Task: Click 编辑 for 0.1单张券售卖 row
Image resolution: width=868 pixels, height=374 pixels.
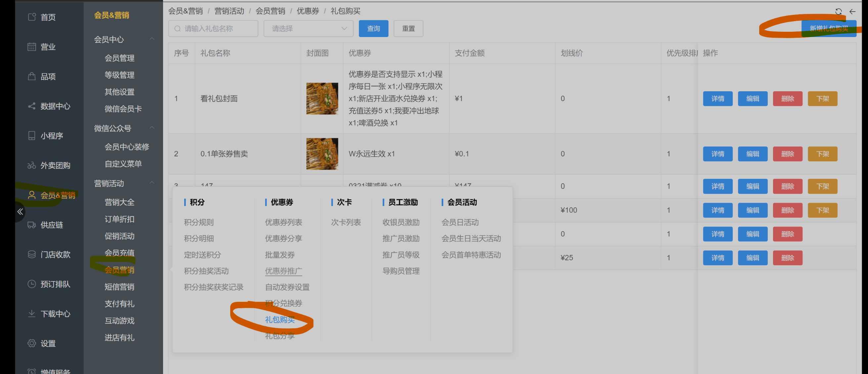Action: tap(753, 154)
